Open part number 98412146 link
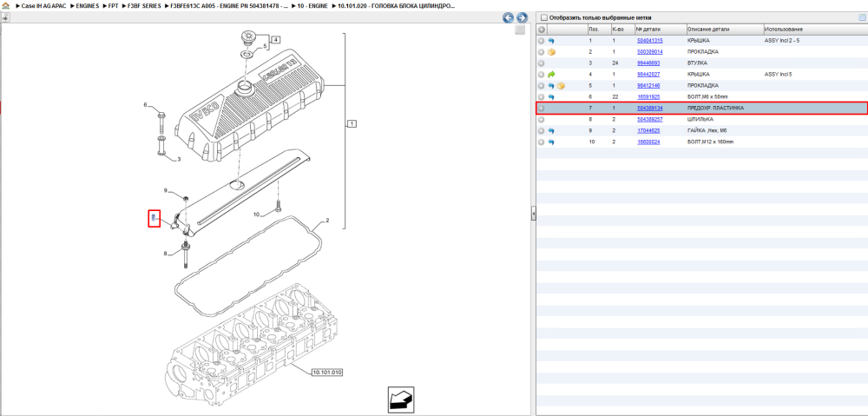The width and height of the screenshot is (868, 416). (648, 86)
